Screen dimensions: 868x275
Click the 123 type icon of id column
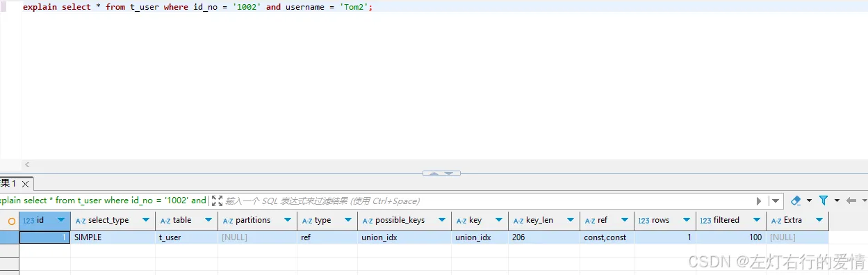(x=28, y=221)
